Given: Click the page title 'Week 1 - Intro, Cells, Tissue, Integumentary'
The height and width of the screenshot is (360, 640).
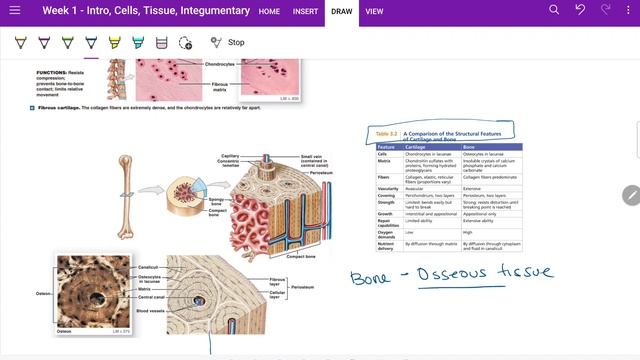Looking at the screenshot, I should (146, 11).
